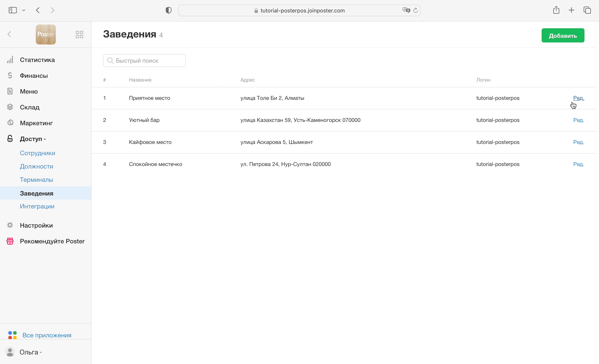Open the Все приложения link
The height and width of the screenshot is (364, 599).
tap(47, 335)
